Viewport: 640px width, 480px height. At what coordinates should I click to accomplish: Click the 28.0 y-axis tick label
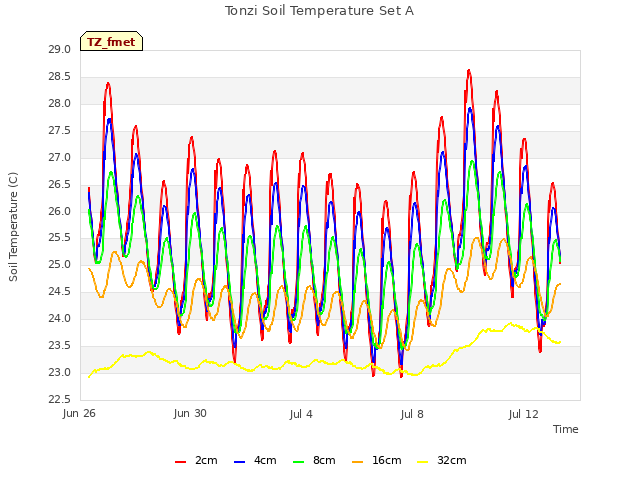(x=60, y=104)
